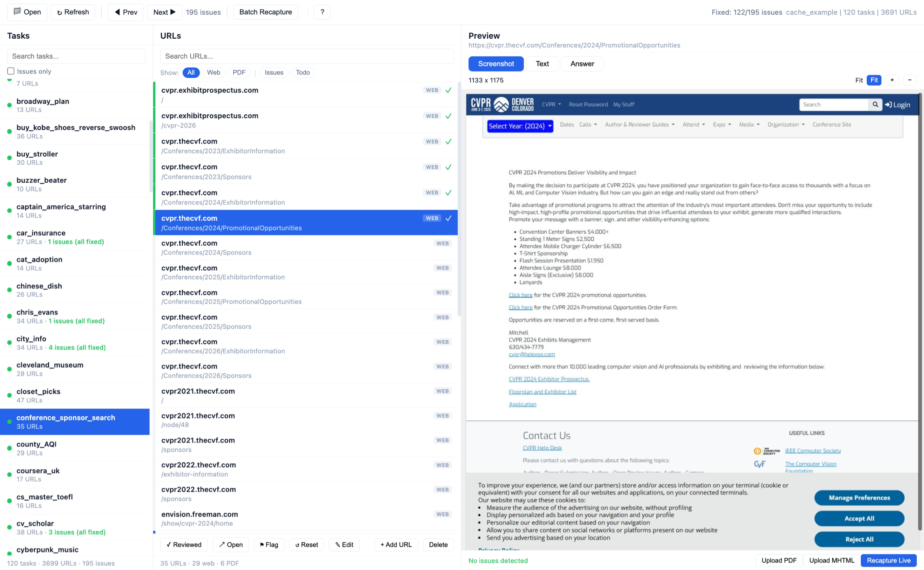Select the cv_scholar task
This screenshot has height=570, width=924.
pyautogui.click(x=74, y=527)
